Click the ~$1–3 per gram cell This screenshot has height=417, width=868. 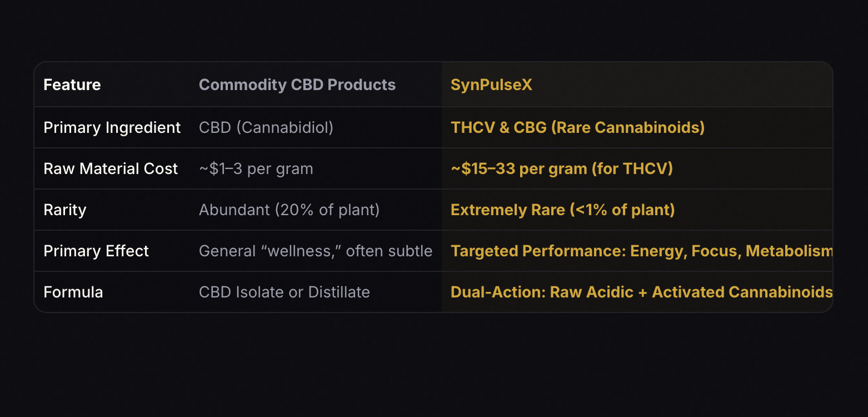[256, 168]
